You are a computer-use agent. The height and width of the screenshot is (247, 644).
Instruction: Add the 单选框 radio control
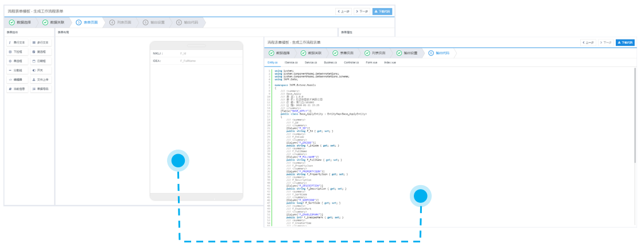(x=17, y=61)
